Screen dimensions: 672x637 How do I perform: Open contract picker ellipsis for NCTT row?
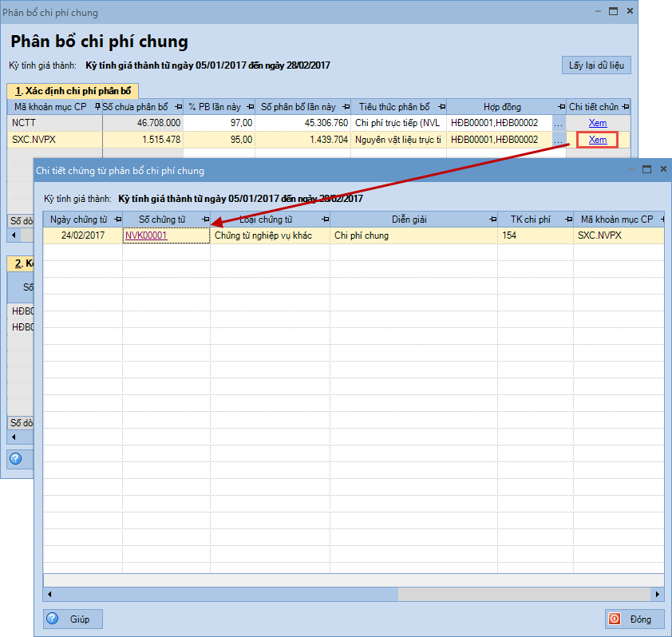click(558, 123)
